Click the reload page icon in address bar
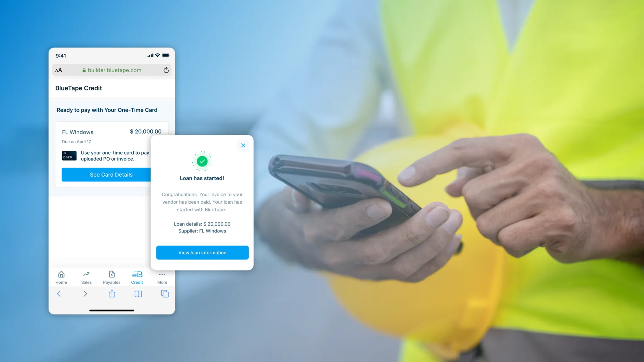This screenshot has height=362, width=644. 166,70
